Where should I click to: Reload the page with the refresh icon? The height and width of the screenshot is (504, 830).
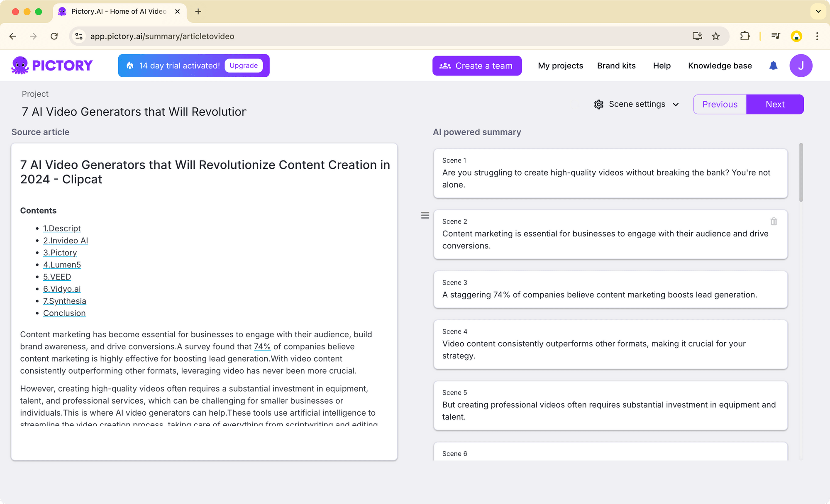[x=54, y=36]
